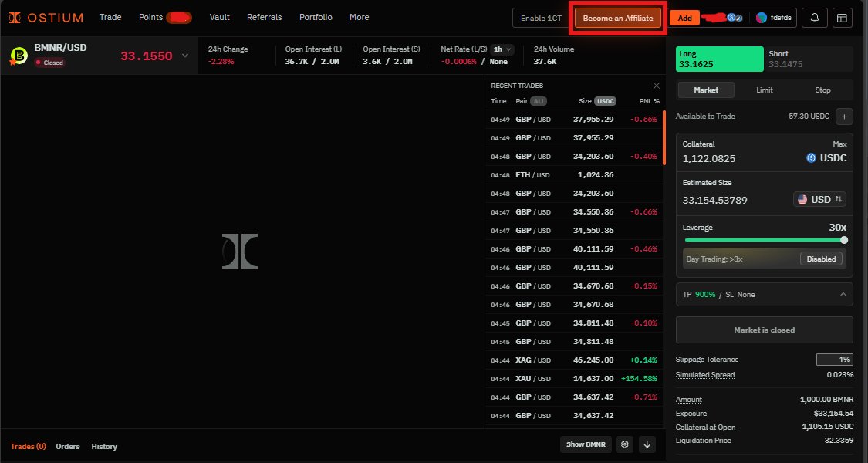Click the leverage slider handle

[x=844, y=240]
